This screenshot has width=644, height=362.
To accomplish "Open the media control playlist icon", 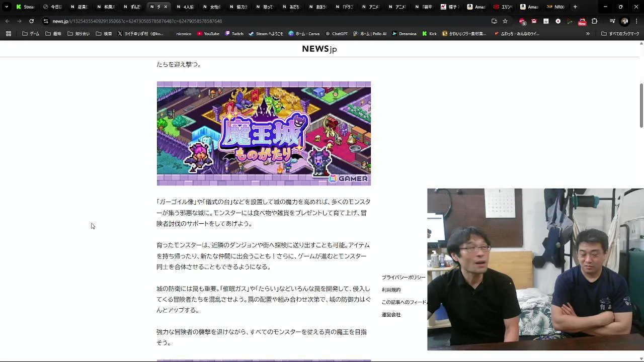I will pos(612,21).
